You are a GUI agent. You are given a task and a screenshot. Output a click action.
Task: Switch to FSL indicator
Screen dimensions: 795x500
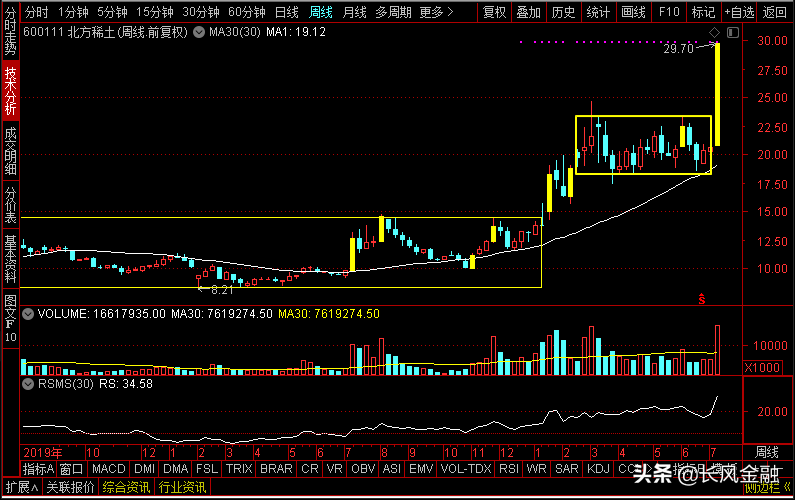207,469
